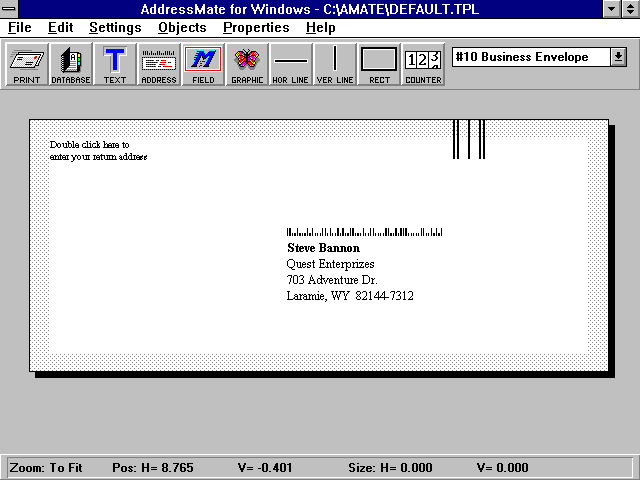Select the Text tool
Screen dimensions: 640x480
click(115, 64)
